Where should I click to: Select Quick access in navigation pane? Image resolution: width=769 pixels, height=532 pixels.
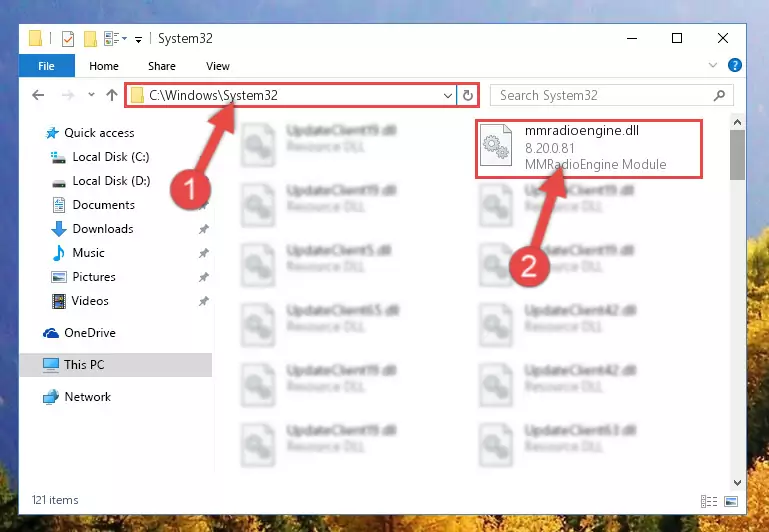click(x=99, y=133)
